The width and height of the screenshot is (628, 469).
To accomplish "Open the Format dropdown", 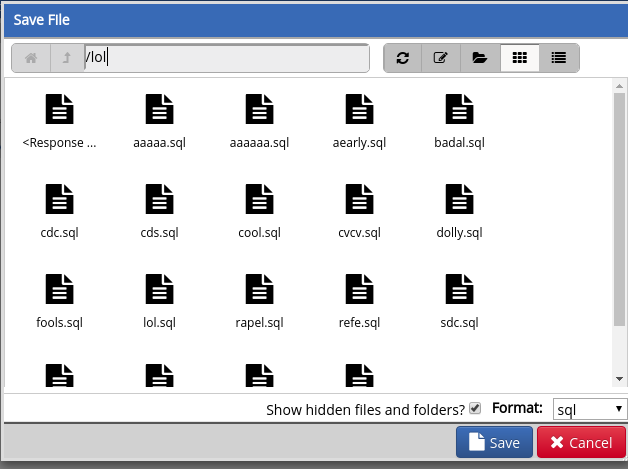I will pos(590,409).
